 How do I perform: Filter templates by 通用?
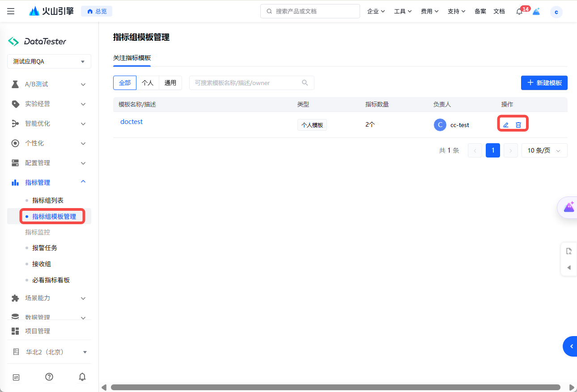pyautogui.click(x=170, y=83)
